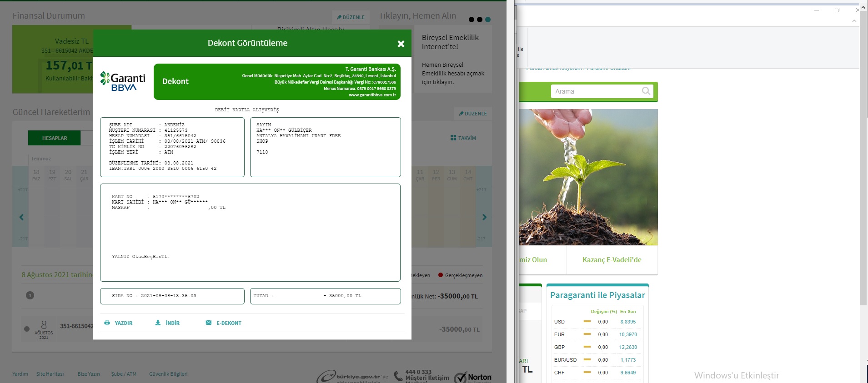Select calendar day 13 CUM
Screen dimensions: 868x383
(452, 175)
